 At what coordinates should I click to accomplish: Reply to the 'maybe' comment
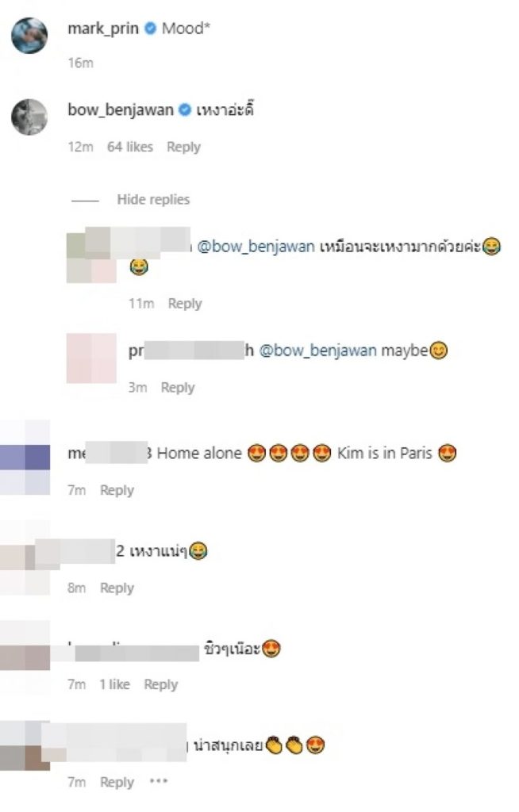pos(177,387)
